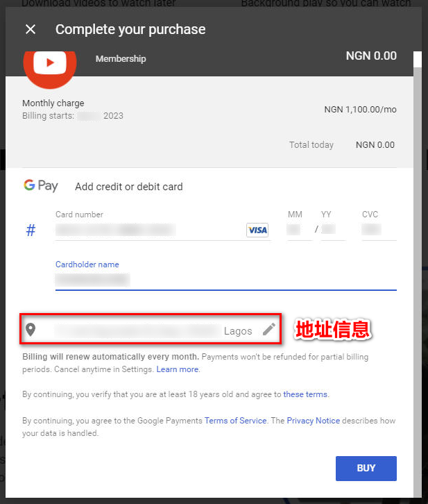Focus the YY expiry year field

[x=333, y=230]
